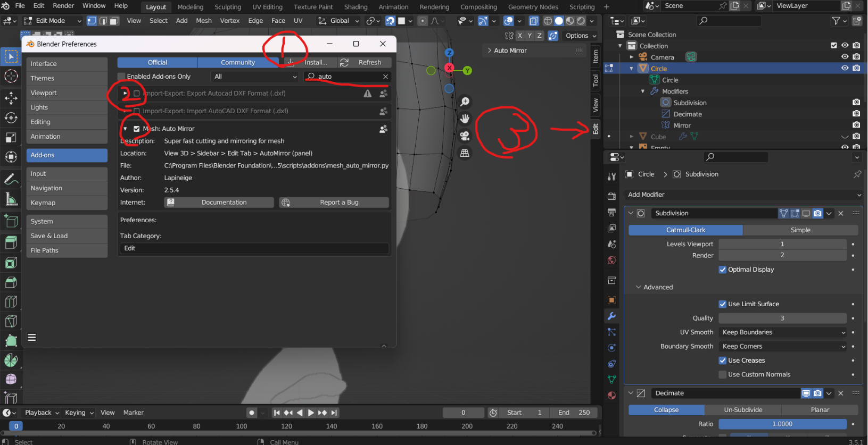Viewport: 868px width, 445px height.
Task: Toggle the snapping magnet icon
Action: pos(390,21)
